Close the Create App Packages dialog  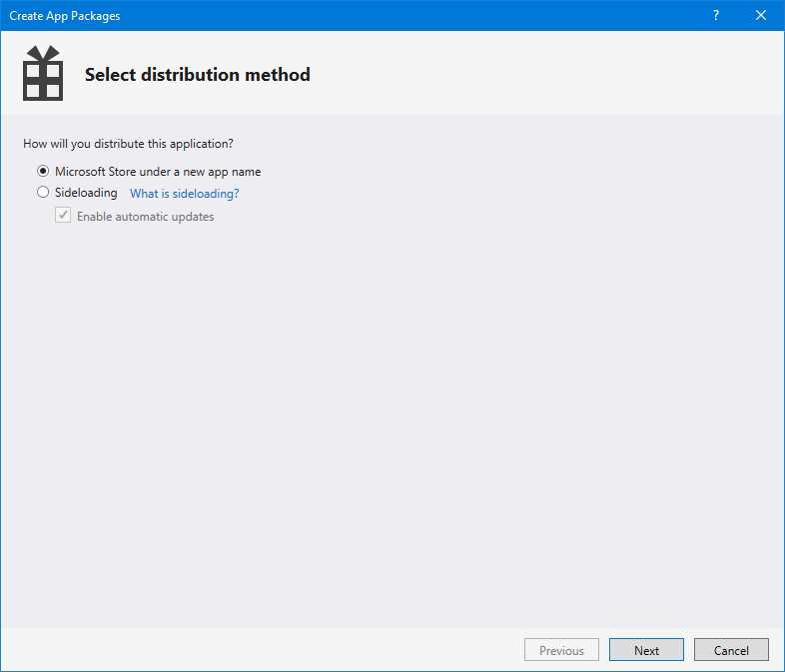click(761, 16)
